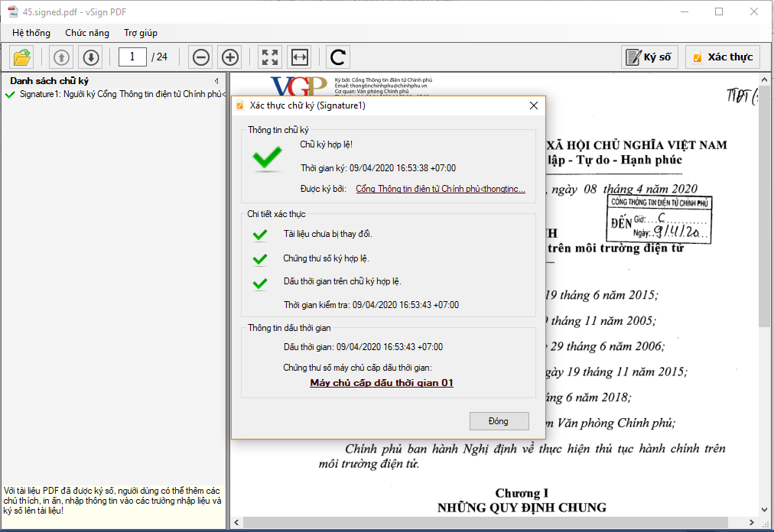This screenshot has width=774, height=532.
Task: Collapse the Danh sách chữ ký panel
Action: coord(216,81)
